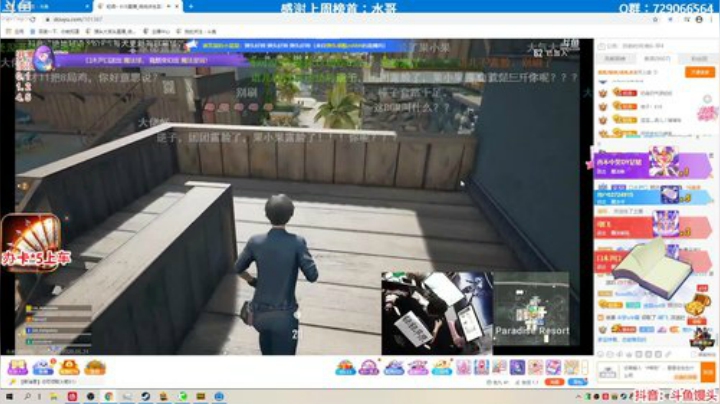Open a new browser tab with plus button
Image resolution: width=720 pixels, height=404 pixels.
click(x=191, y=6)
